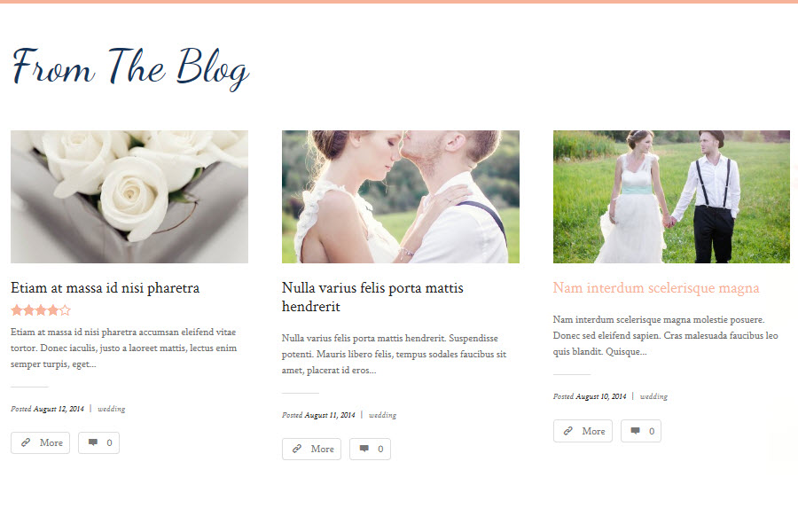Click the August 10, 2014 post date
The width and height of the screenshot is (798, 532).
(601, 396)
